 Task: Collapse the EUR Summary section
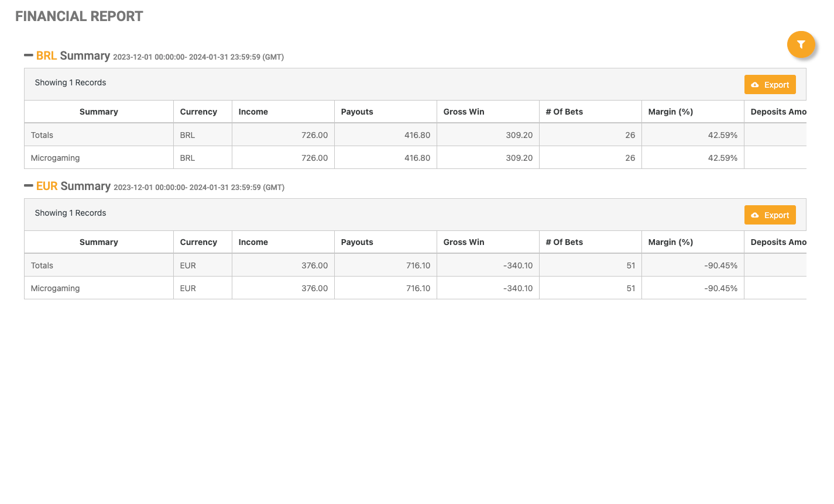click(28, 186)
